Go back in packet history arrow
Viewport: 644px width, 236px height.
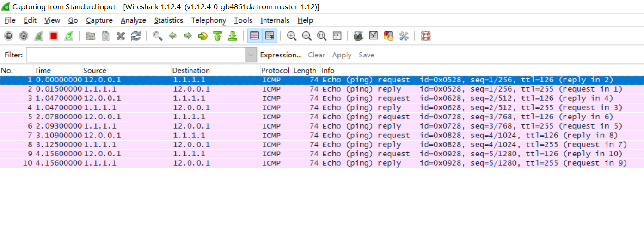tap(173, 36)
